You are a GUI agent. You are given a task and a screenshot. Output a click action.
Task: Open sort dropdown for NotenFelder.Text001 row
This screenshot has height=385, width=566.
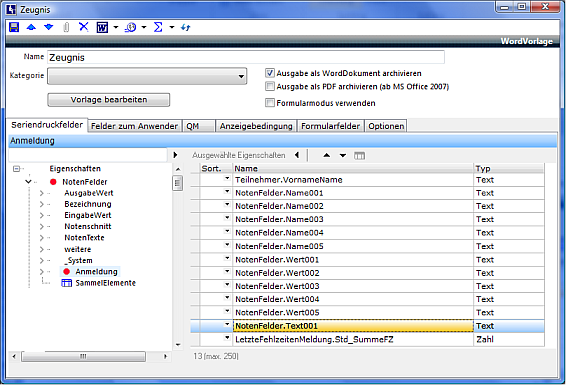pyautogui.click(x=227, y=324)
